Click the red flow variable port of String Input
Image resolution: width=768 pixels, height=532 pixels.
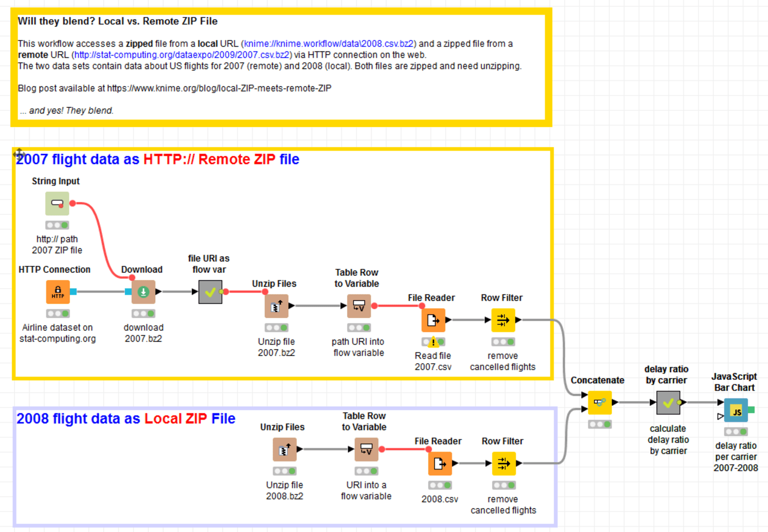(73, 203)
